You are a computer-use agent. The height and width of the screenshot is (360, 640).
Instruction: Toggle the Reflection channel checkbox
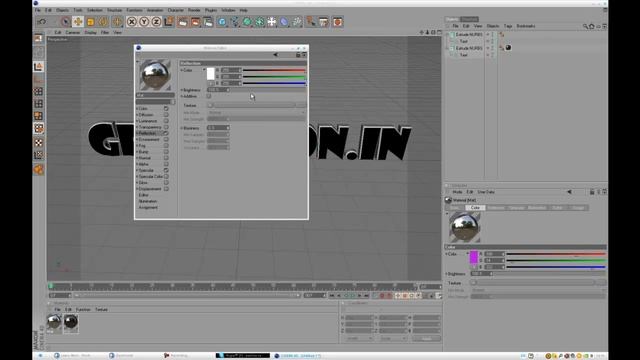point(166,133)
